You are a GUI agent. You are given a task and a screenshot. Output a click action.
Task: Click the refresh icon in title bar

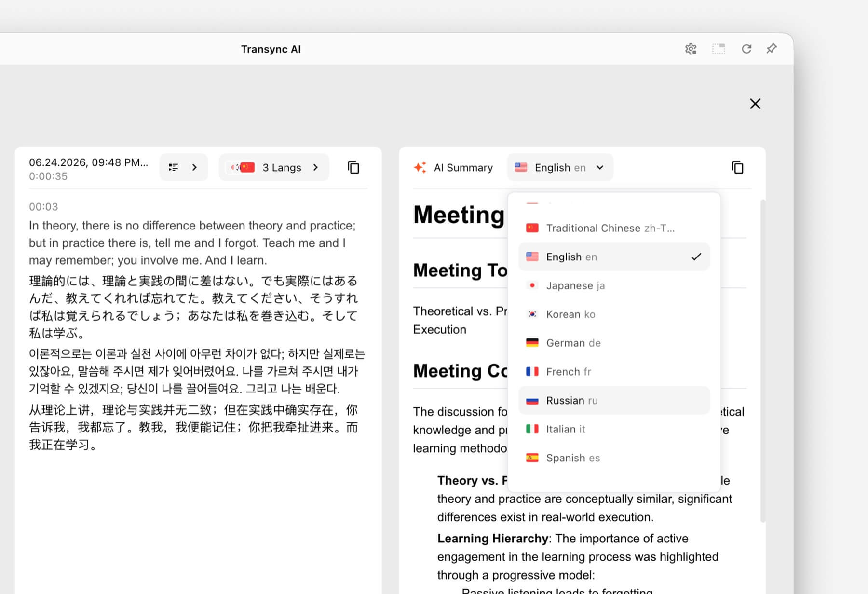point(746,49)
